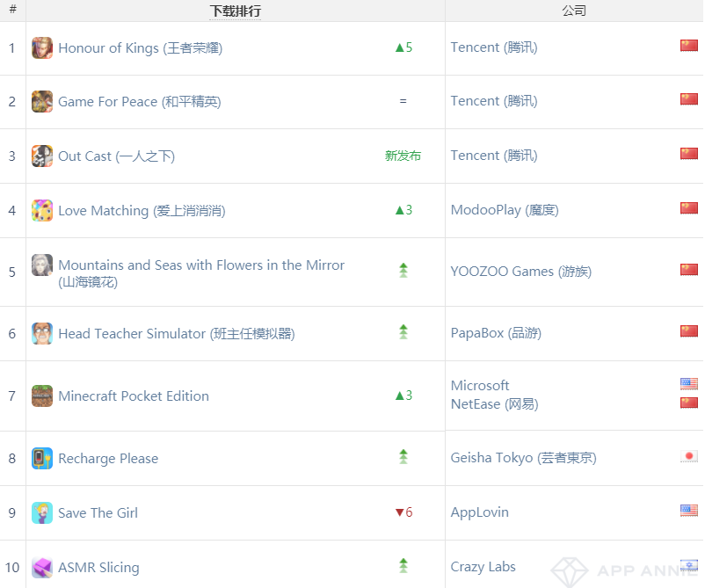Image resolution: width=705 pixels, height=588 pixels.
Task: Open the Recharge Please link
Action: 108,459
